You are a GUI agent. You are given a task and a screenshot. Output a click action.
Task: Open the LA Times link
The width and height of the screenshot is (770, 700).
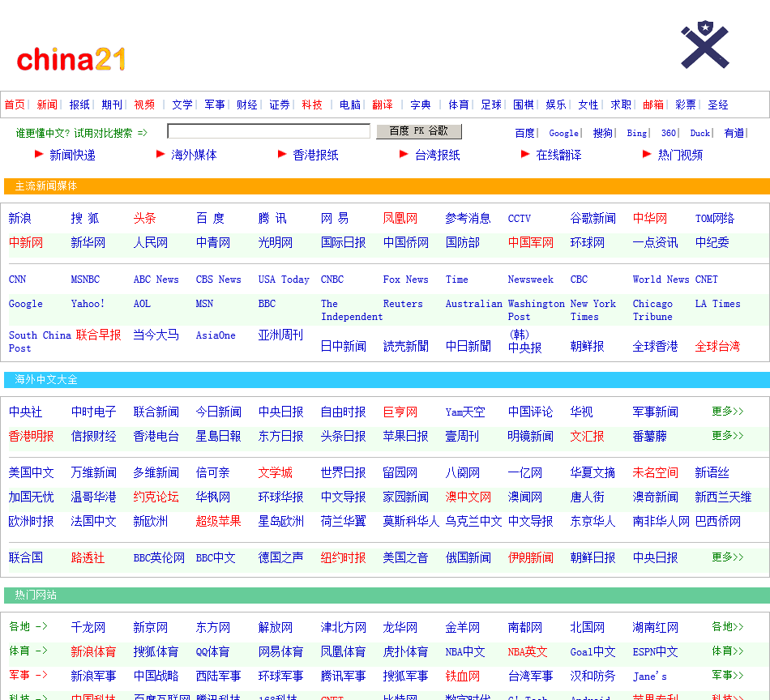(718, 304)
